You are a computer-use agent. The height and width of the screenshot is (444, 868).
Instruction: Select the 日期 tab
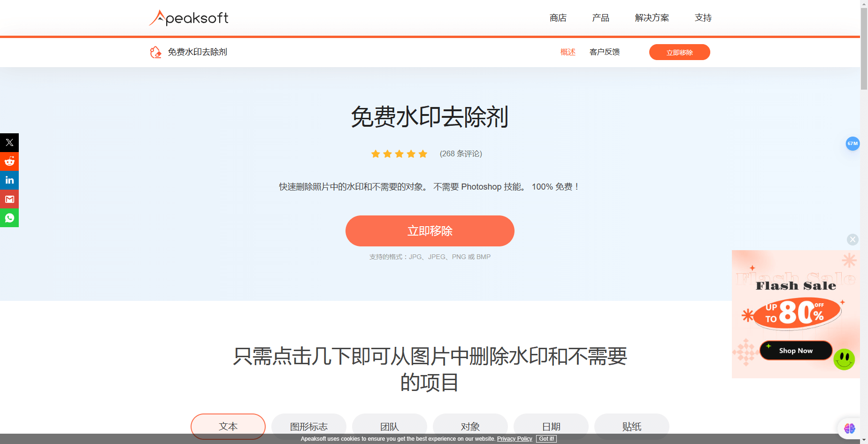[x=551, y=426]
